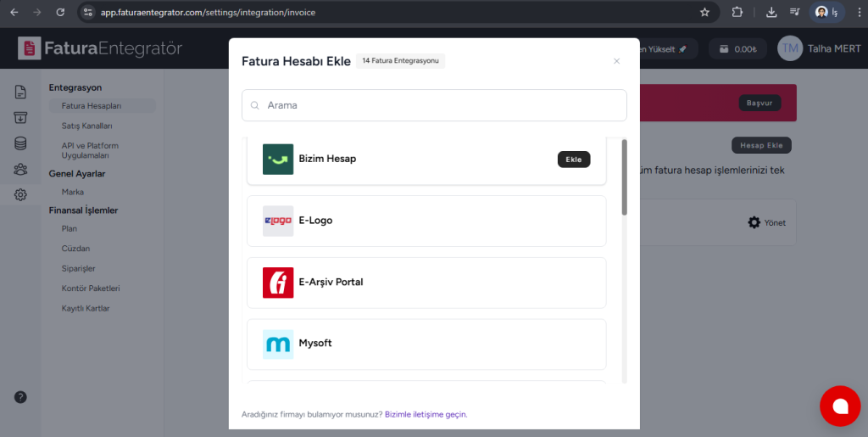Click the browser forward arrow

click(x=37, y=12)
